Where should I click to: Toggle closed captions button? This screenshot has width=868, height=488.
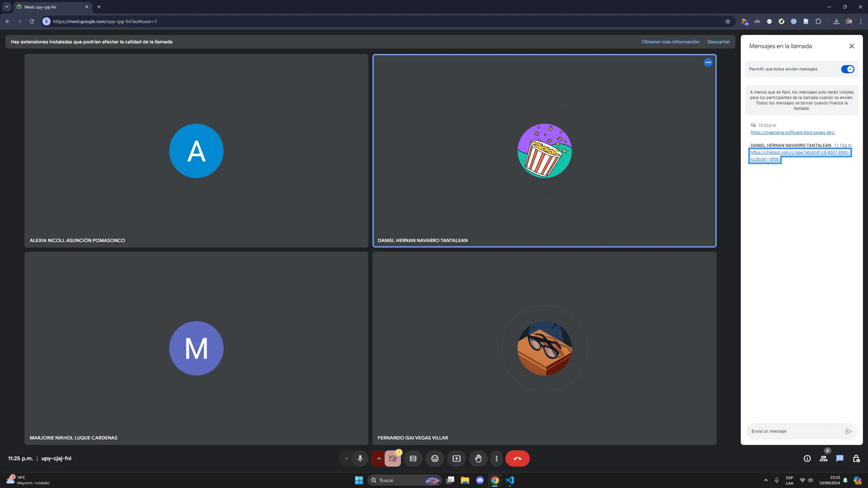point(413,458)
